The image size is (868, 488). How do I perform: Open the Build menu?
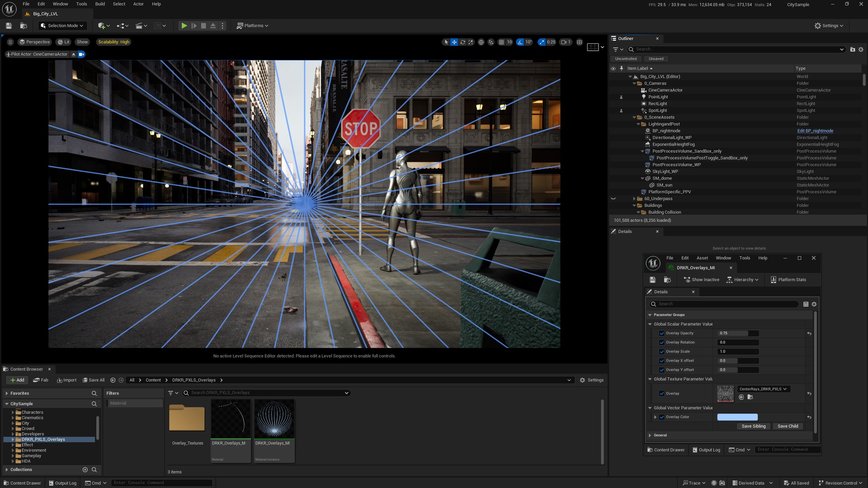click(100, 4)
